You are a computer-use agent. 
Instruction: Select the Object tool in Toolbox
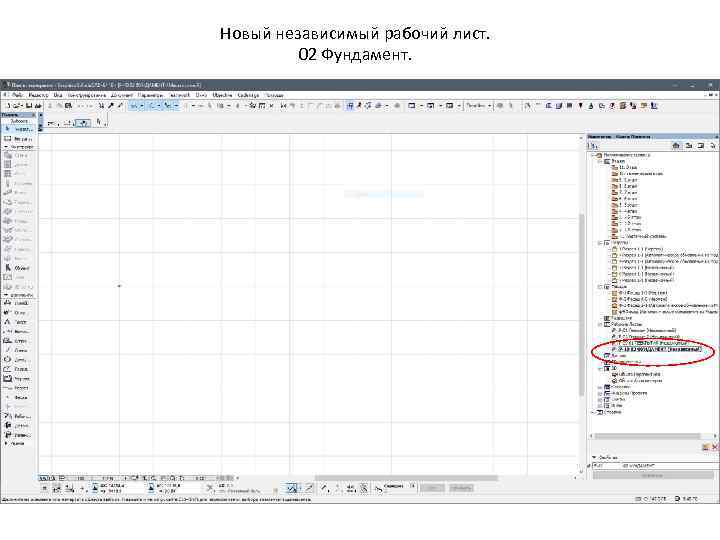[x=18, y=268]
